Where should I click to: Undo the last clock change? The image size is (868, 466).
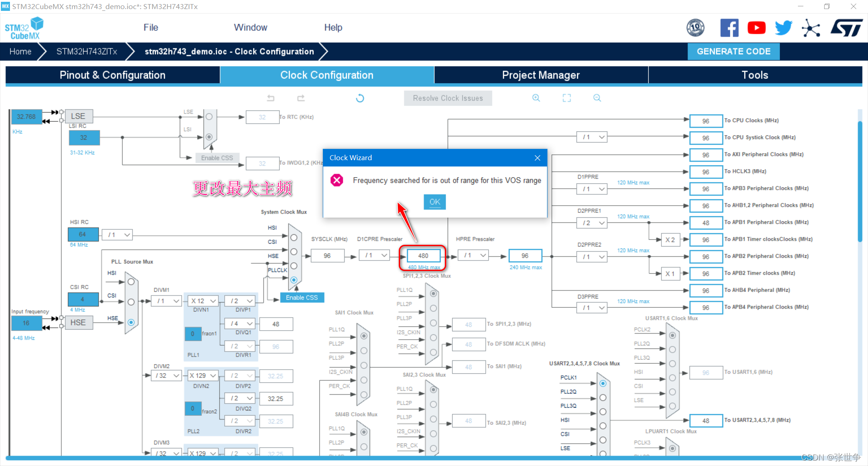[271, 98]
